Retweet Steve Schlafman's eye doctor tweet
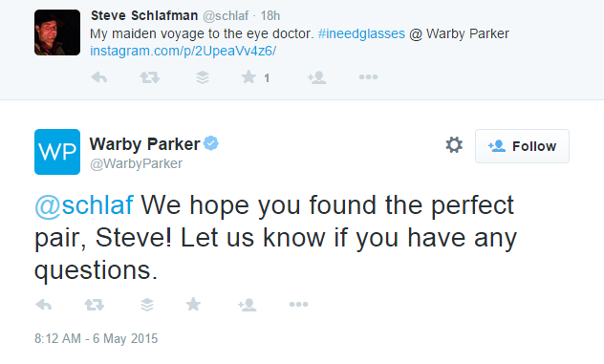Image resolution: width=604 pixels, height=364 pixels. pos(149,77)
